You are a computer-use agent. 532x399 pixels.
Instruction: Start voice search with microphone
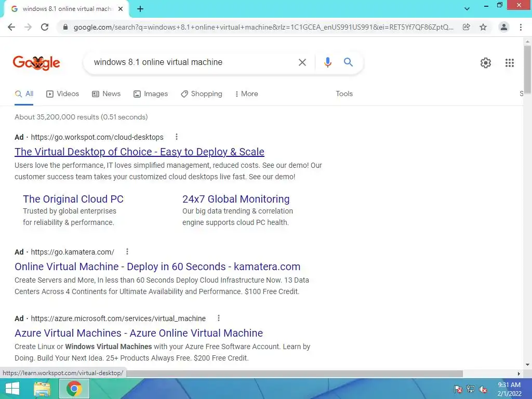(x=327, y=62)
